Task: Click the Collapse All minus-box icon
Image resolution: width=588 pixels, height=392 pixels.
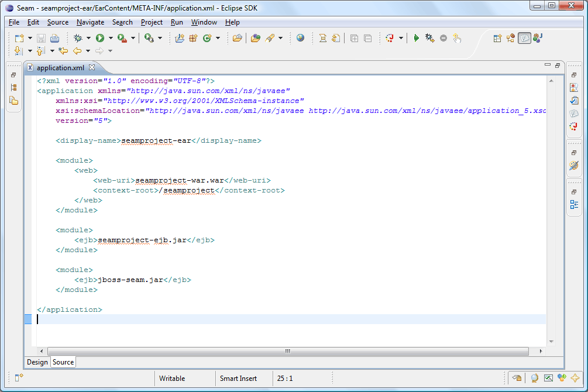Action: tap(368, 38)
